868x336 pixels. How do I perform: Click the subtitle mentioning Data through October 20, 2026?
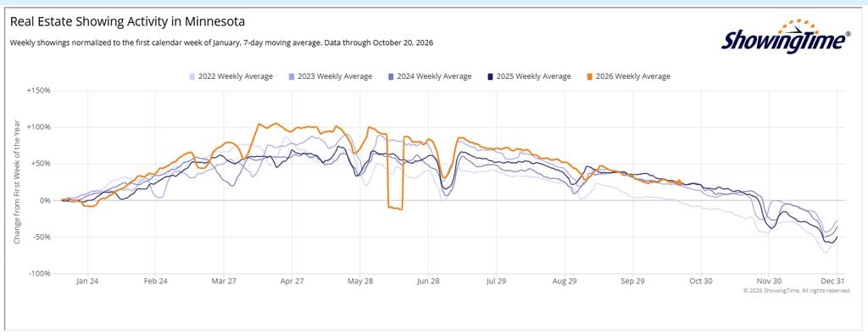(221, 42)
